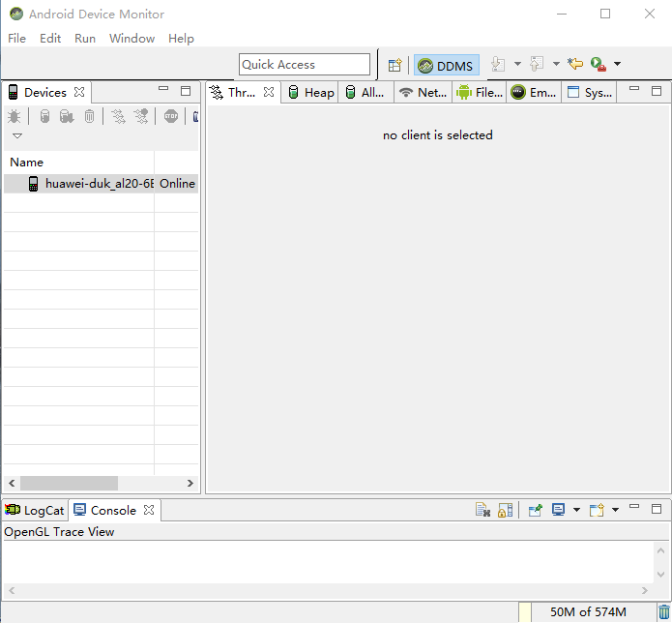Close the Threads tab
Image resolution: width=672 pixels, height=623 pixels.
(269, 92)
